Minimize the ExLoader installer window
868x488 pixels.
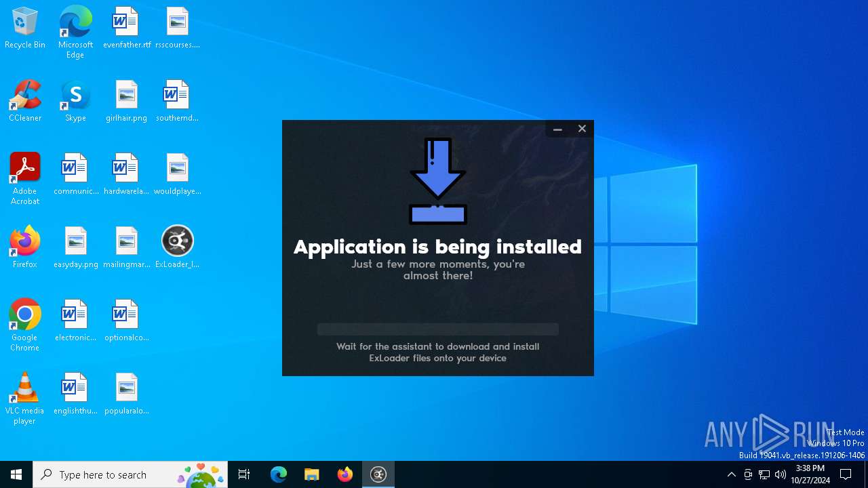[557, 129]
